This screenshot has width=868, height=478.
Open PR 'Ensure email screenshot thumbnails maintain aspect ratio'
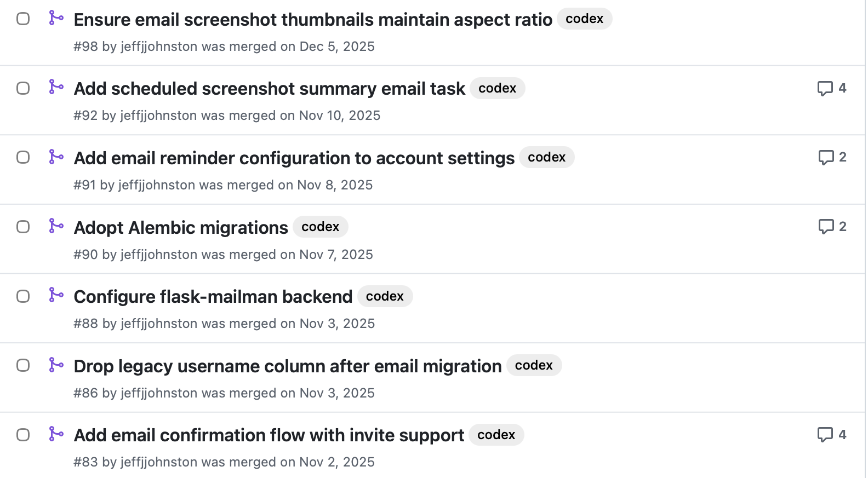coord(313,20)
